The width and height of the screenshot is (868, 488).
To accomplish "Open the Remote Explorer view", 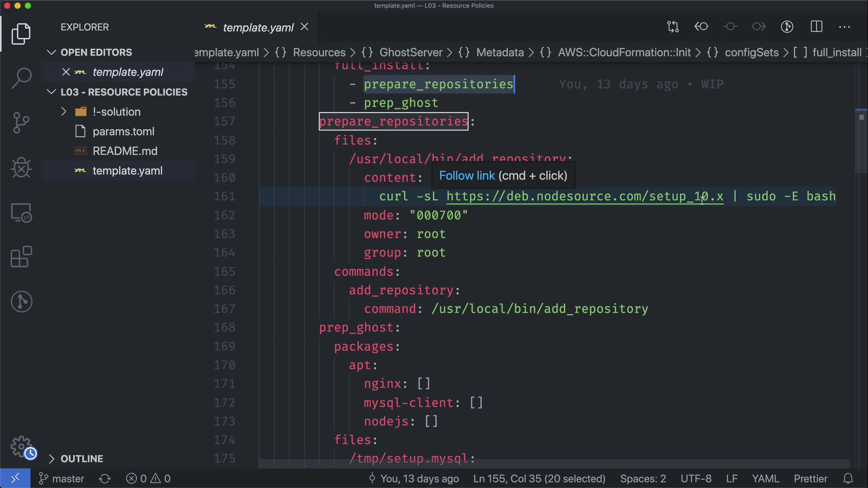I will [x=21, y=212].
